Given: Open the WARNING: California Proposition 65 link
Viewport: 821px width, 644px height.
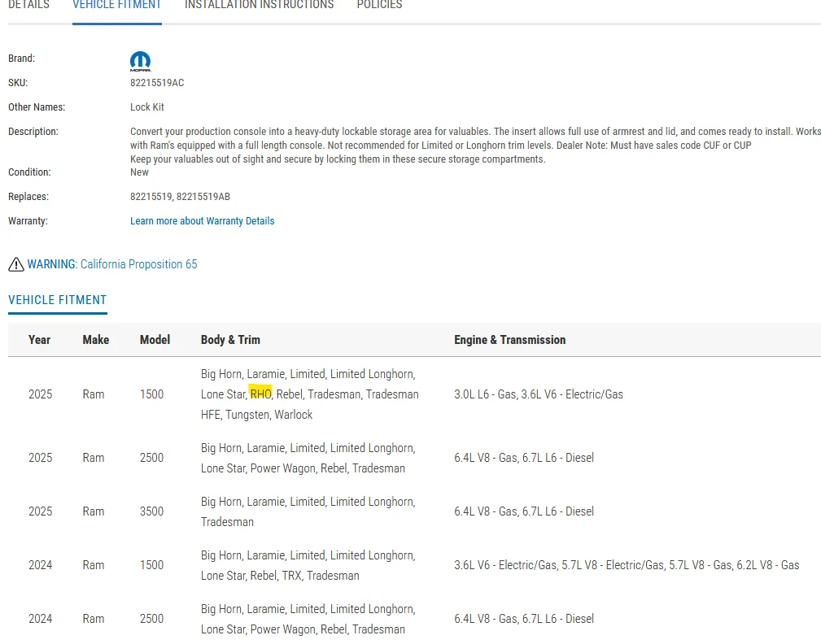Looking at the screenshot, I should click(112, 264).
